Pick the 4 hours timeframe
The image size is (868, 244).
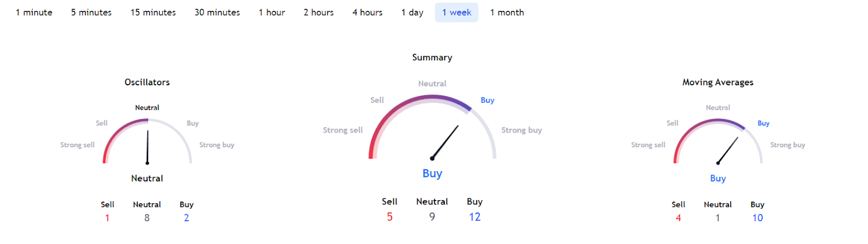367,12
